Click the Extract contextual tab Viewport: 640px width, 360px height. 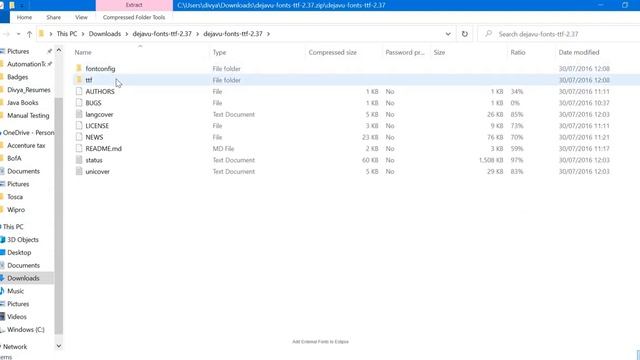coord(134,5)
